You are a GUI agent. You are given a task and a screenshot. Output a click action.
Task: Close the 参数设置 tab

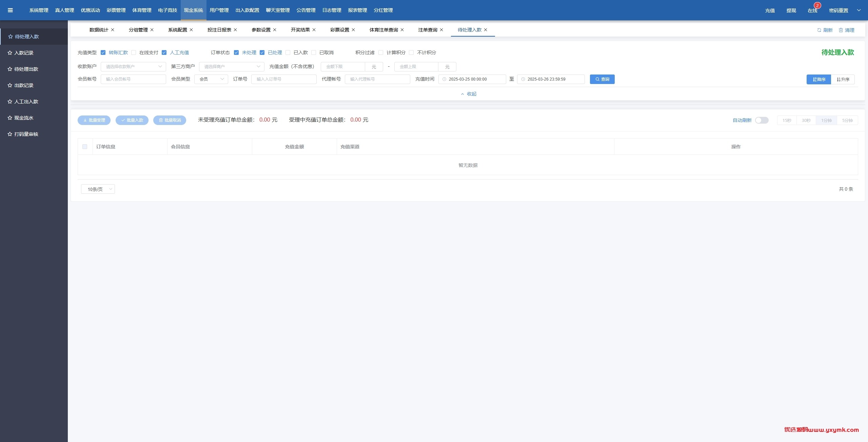point(275,30)
